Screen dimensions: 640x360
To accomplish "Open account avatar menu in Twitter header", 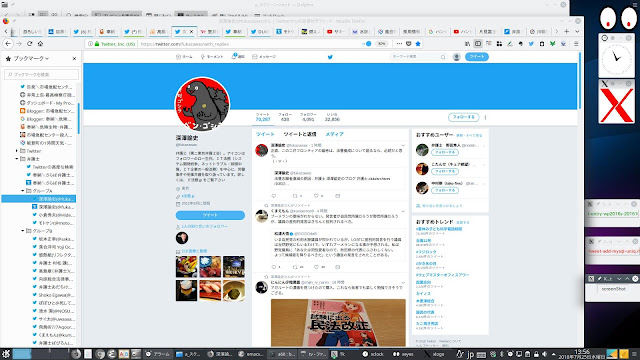I will pyautogui.click(x=456, y=57).
